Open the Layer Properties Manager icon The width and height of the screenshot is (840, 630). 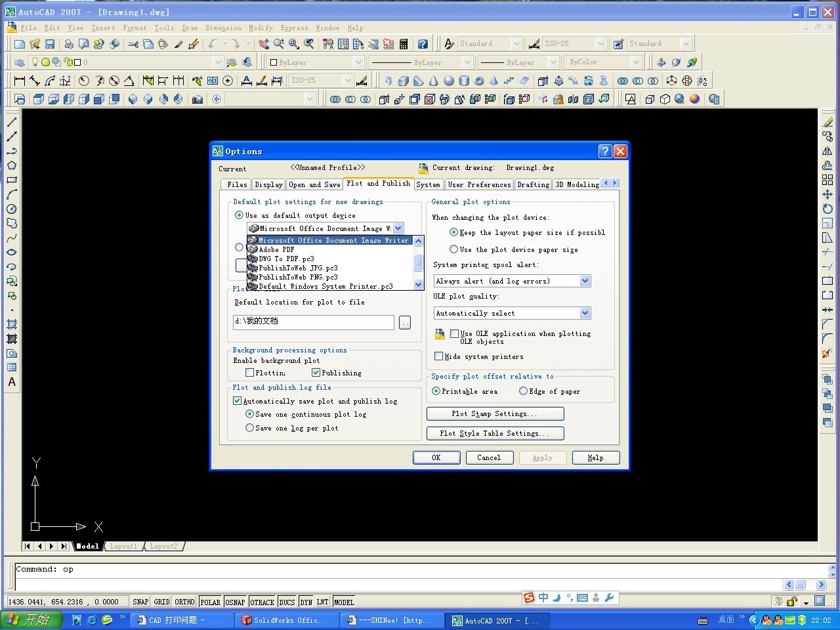click(x=20, y=62)
